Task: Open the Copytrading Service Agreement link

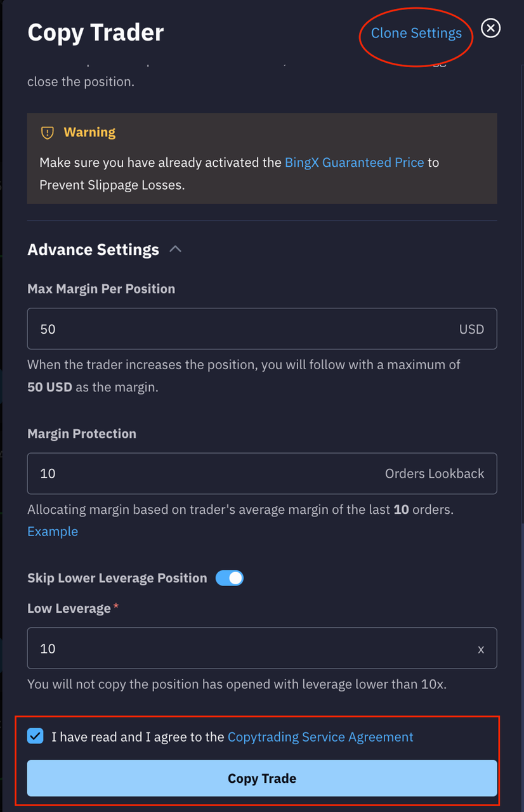Action: (320, 737)
